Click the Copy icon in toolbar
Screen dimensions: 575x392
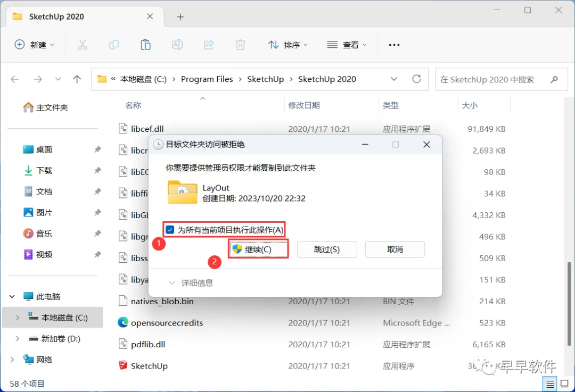(x=114, y=45)
